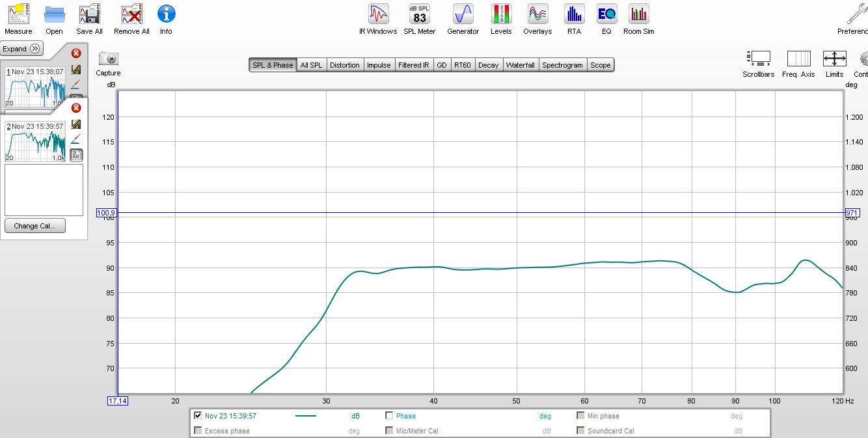Click the teal line sample in the legend

pos(306,416)
